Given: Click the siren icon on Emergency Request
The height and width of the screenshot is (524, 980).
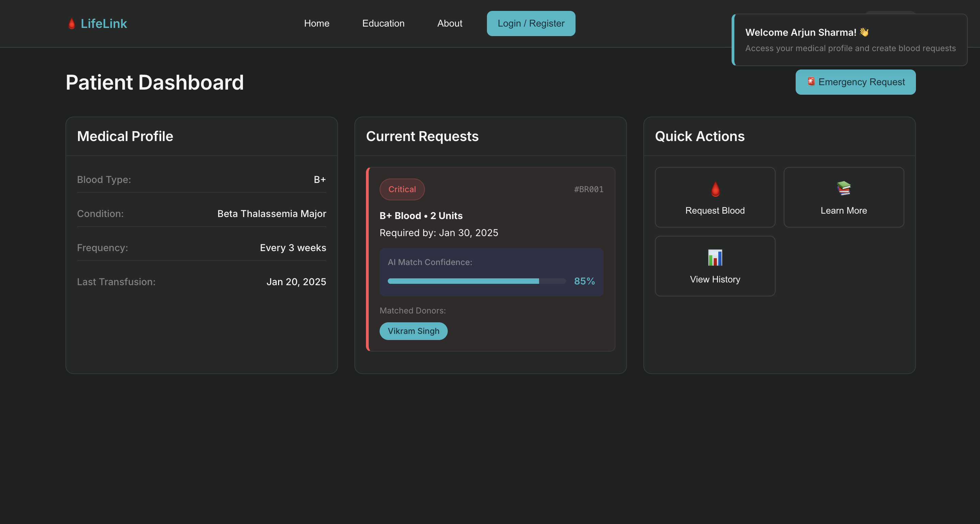Looking at the screenshot, I should click(811, 81).
